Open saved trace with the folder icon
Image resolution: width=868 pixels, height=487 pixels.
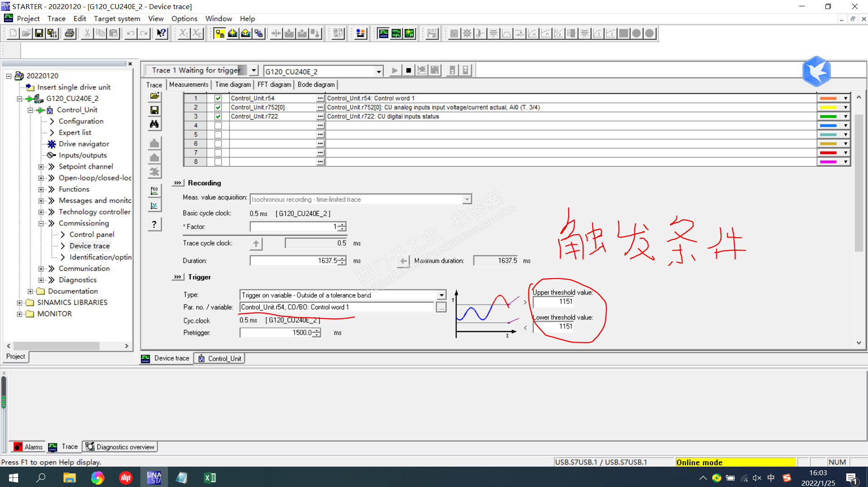(x=154, y=96)
